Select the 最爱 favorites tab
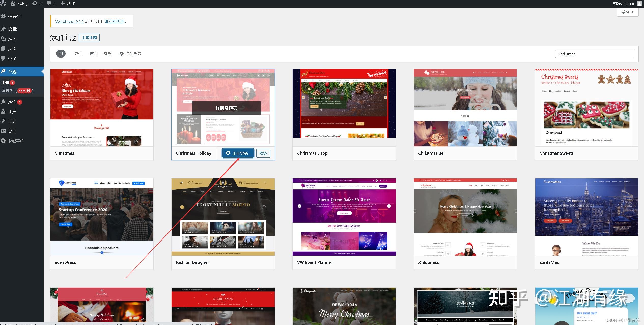Viewport: 644px width, 325px height. coord(107,54)
